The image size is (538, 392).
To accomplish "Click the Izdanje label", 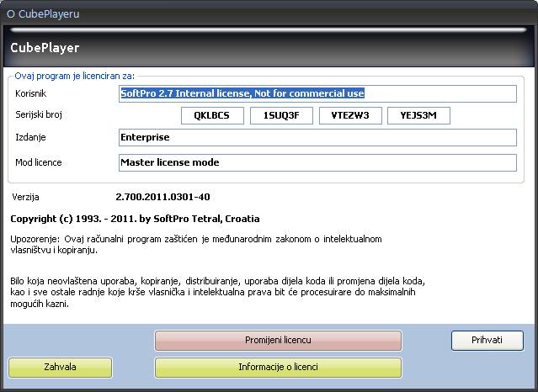I will click(30, 137).
